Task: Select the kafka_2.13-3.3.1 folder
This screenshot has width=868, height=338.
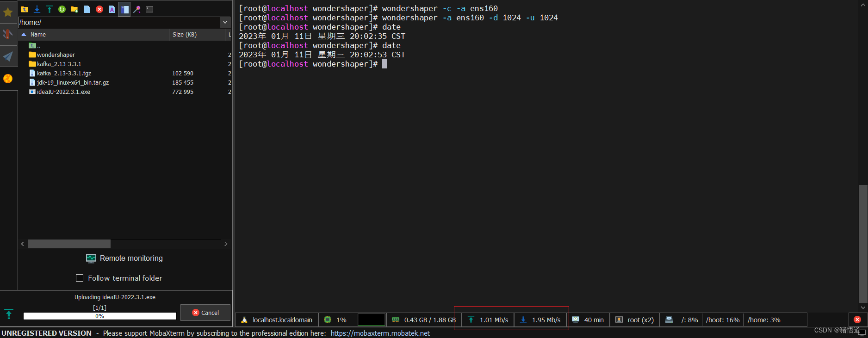Action: (59, 64)
